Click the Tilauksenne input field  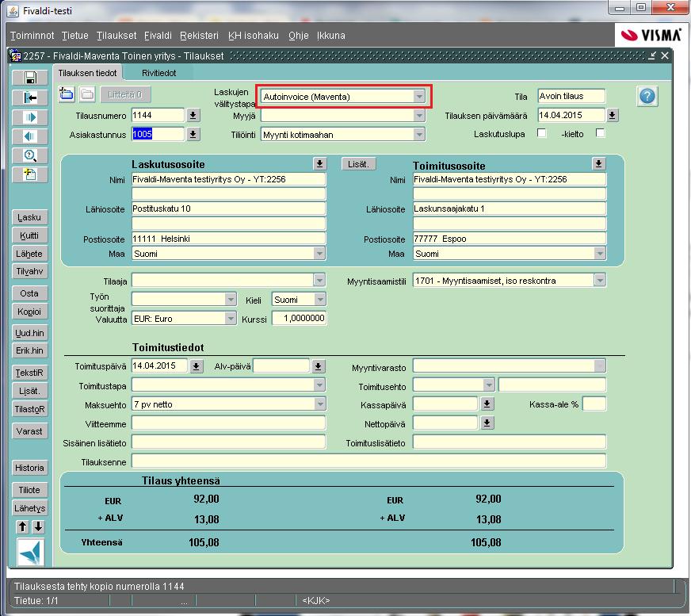(x=368, y=461)
